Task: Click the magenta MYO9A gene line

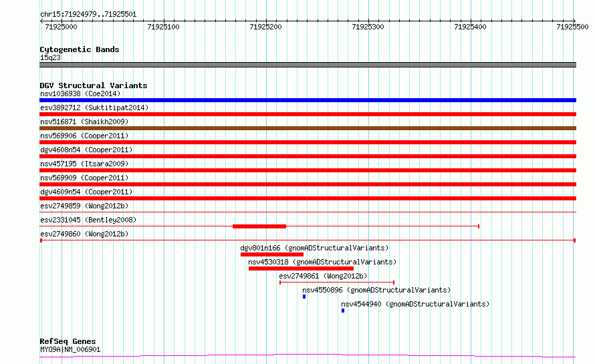Action: coord(308,356)
